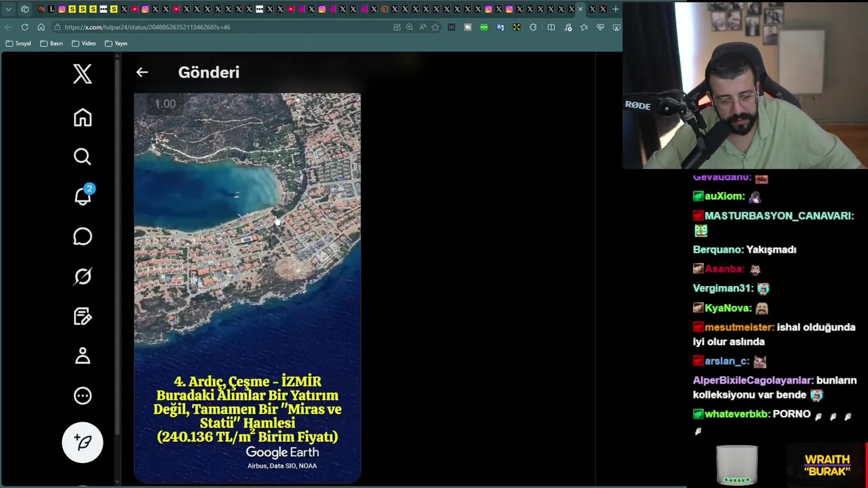The image size is (868, 488).
Task: Close the active X tab
Action: point(580,9)
